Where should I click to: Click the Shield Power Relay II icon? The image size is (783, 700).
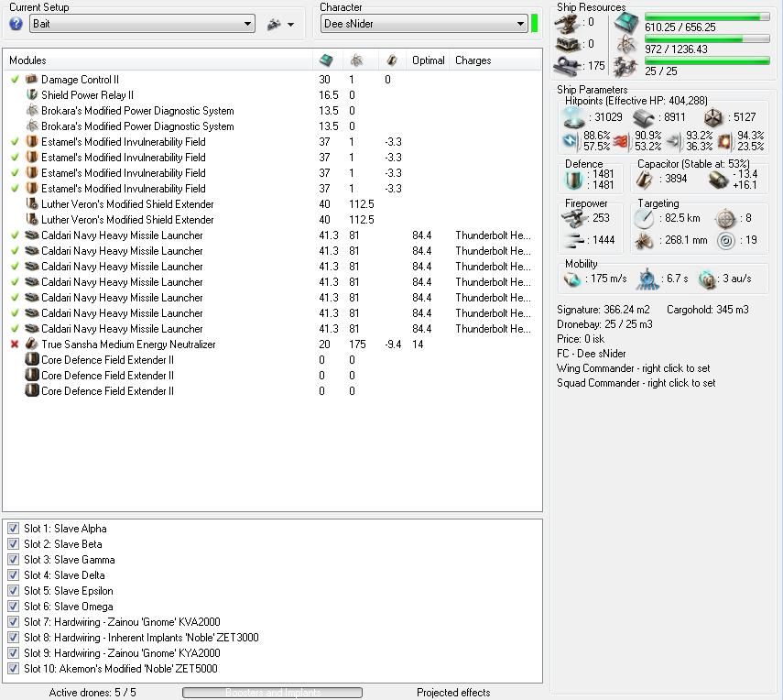click(x=32, y=95)
